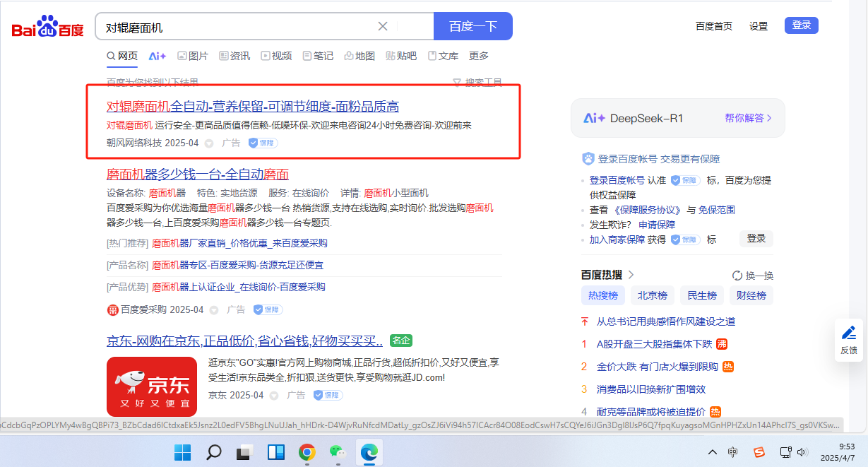The image size is (868, 467).
Task: Open WeChat from the taskbar
Action: (338, 451)
